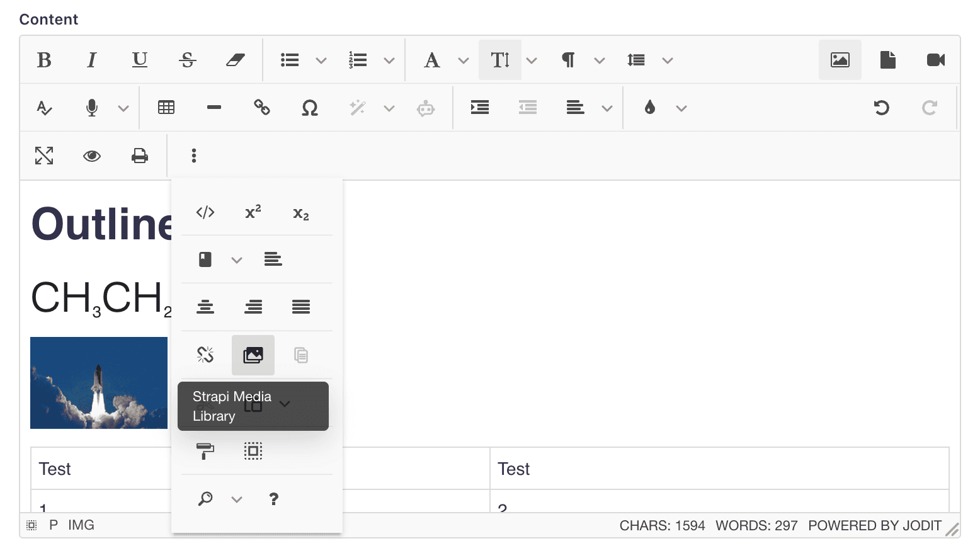Toggle italic text style
Image resolution: width=980 pixels, height=558 pixels.
pos(92,60)
